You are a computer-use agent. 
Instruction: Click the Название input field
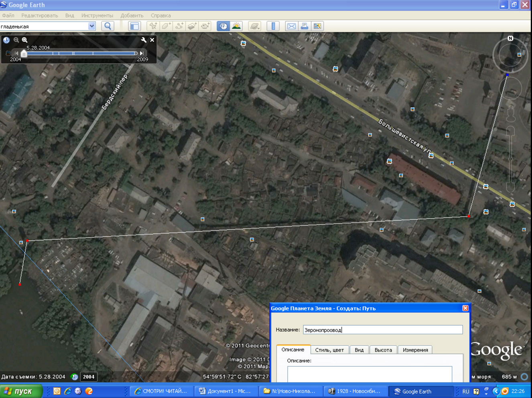(x=383, y=330)
